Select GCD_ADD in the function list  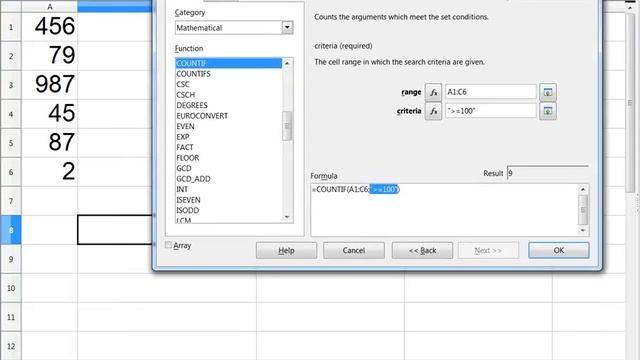(x=229, y=179)
